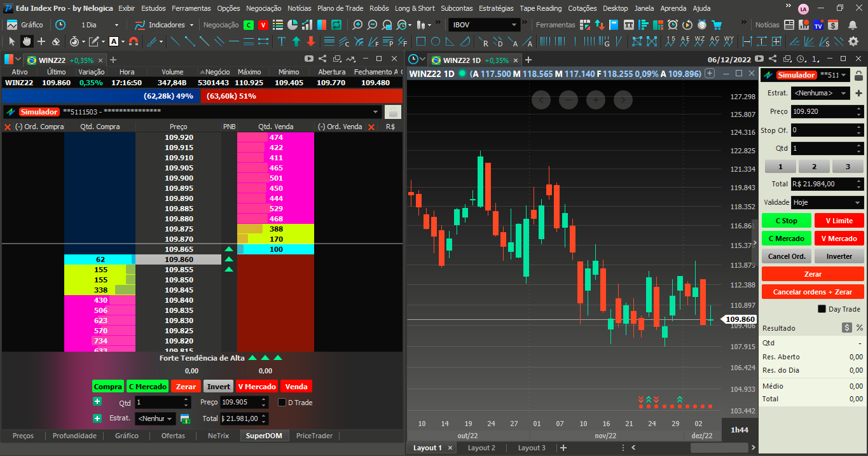Click the Preço input field in order panel

point(827,111)
